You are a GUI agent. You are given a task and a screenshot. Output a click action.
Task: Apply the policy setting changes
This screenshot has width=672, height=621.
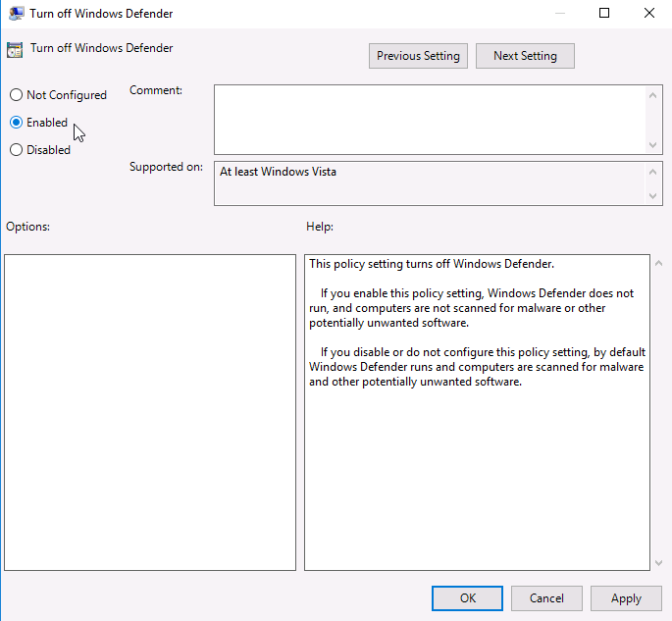(x=626, y=598)
